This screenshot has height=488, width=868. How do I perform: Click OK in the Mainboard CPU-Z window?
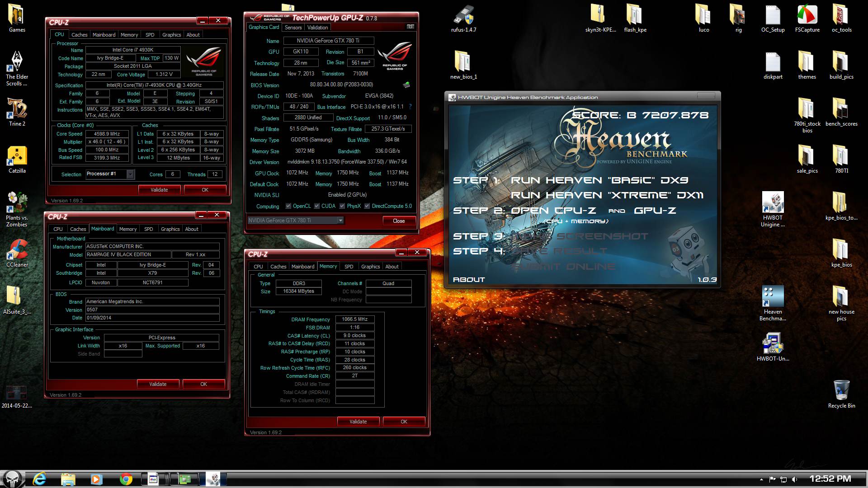(203, 384)
